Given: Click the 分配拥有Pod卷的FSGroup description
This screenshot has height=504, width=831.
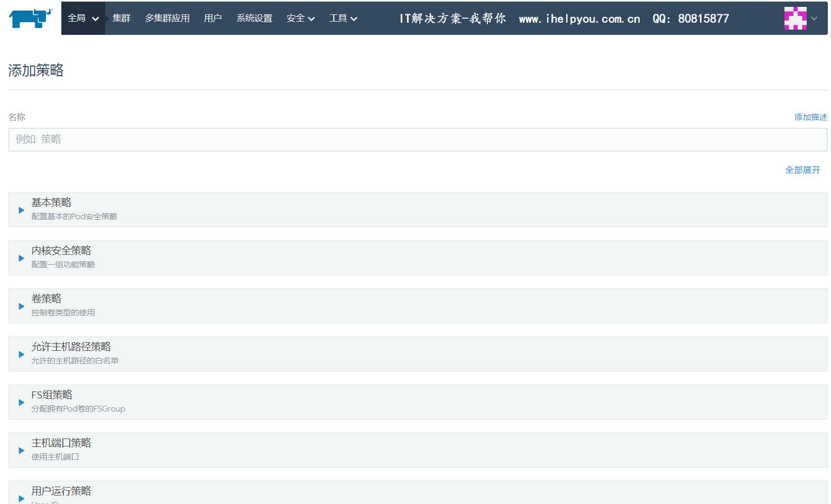Looking at the screenshot, I should click(x=78, y=409).
